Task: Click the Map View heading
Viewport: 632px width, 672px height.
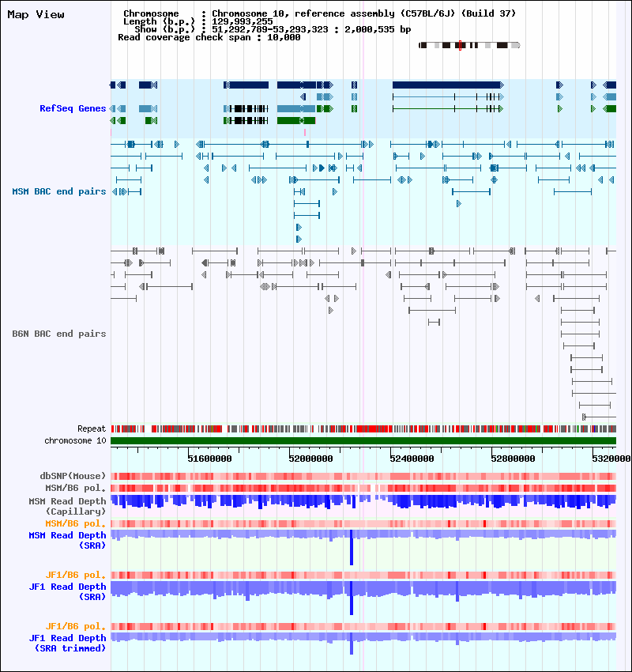Action: tap(36, 14)
